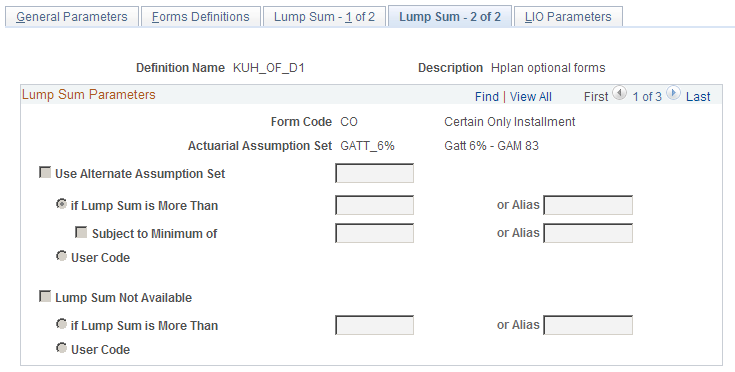735x372 pixels.
Task: Click the Subject to Minimum amount field
Action: (375, 233)
